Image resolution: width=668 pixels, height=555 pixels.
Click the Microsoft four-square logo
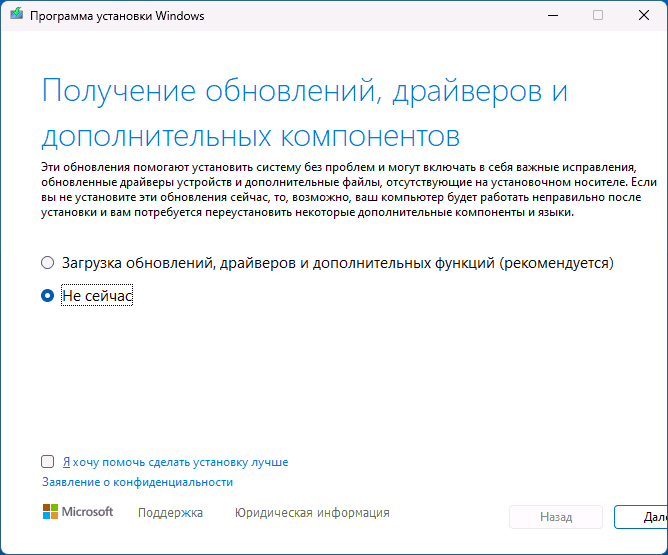point(51,512)
